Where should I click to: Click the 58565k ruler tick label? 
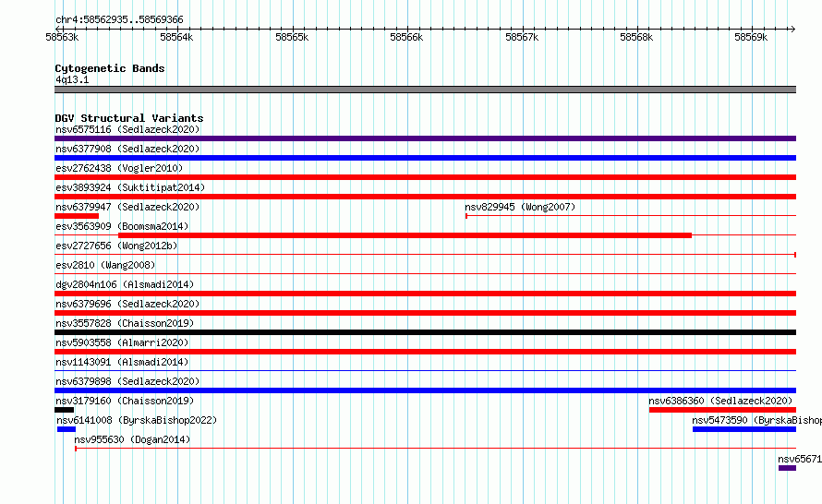pyautogui.click(x=292, y=37)
